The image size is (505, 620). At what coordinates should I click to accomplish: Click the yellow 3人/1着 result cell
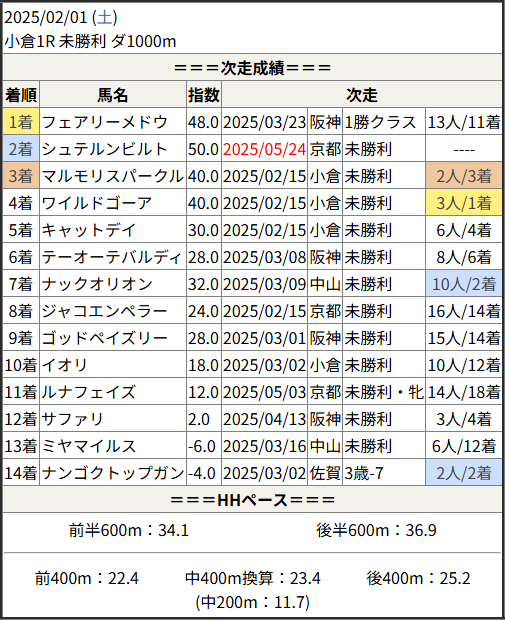click(463, 203)
